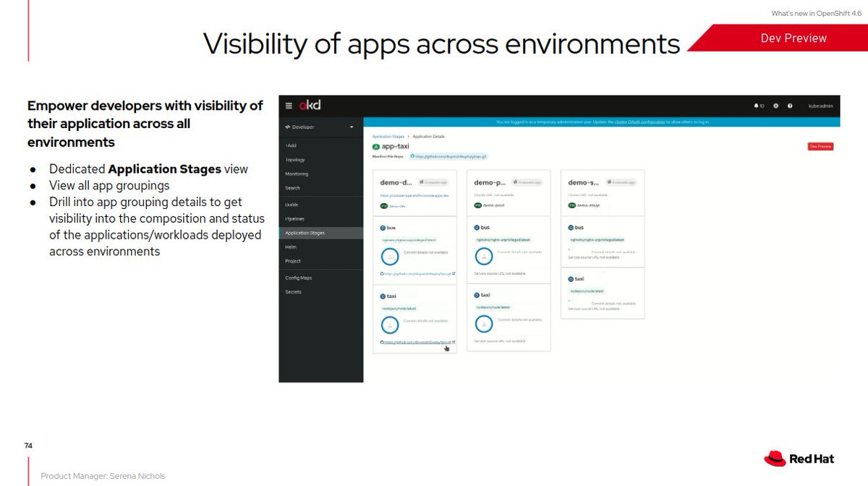Go to +Add in sidebar
The height and width of the screenshot is (486, 868).
pyautogui.click(x=291, y=145)
